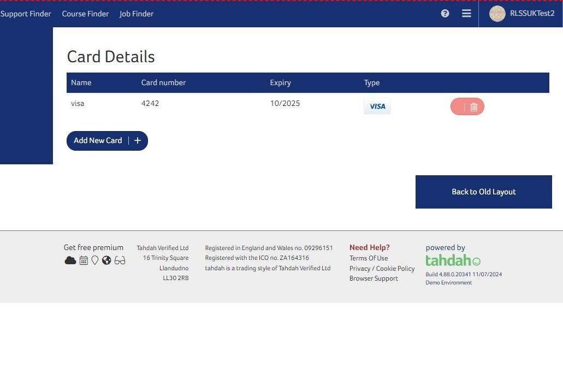Click the Demo Environment label
The image size is (563, 392).
(448, 282)
